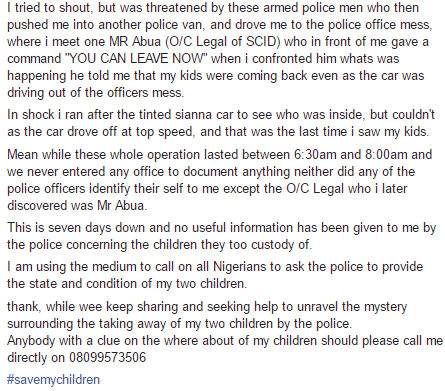This screenshot has width=445, height=391.
Task: Click the line starting "thank, while wee keep sharing"
Action: [x=207, y=307]
